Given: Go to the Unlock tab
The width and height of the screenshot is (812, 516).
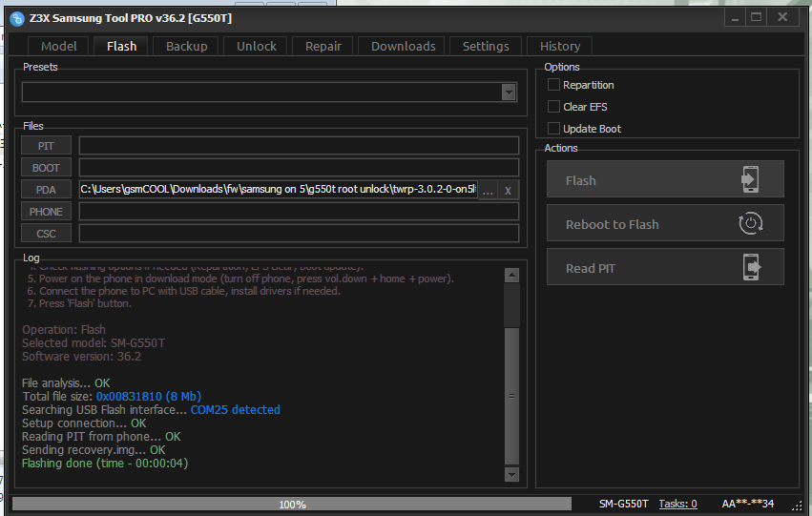Looking at the screenshot, I should 257,46.
